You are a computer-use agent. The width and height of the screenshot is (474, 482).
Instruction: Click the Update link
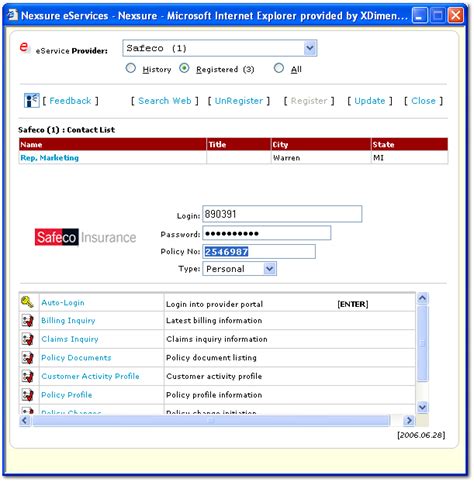point(370,101)
